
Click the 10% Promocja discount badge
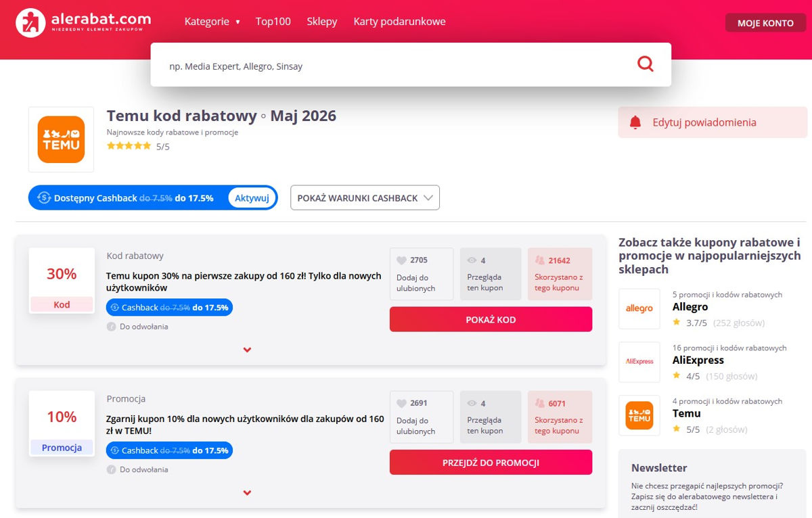(62, 423)
